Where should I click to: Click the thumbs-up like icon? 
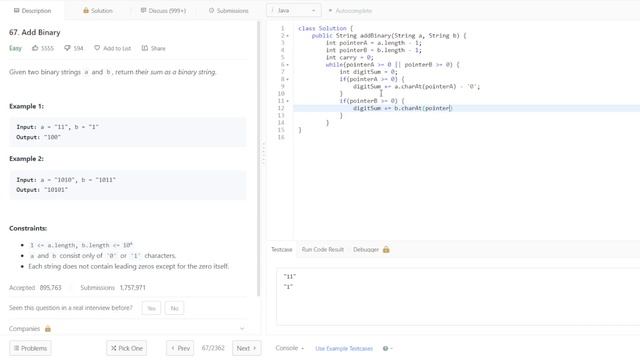[x=35, y=48]
